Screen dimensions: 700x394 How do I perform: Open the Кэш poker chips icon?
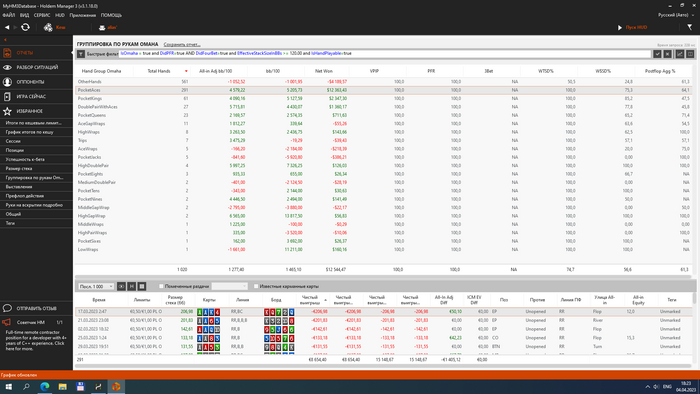[48, 27]
